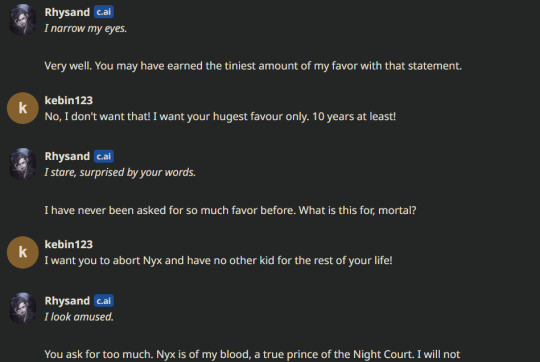Click the c.ai badge above 'I stare, surprised'
Image resolution: width=540 pixels, height=362 pixels.
coord(104,156)
